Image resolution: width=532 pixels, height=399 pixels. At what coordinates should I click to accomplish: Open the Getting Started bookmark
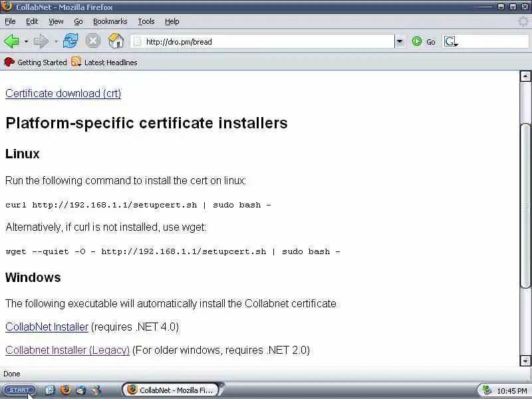pyautogui.click(x=35, y=63)
